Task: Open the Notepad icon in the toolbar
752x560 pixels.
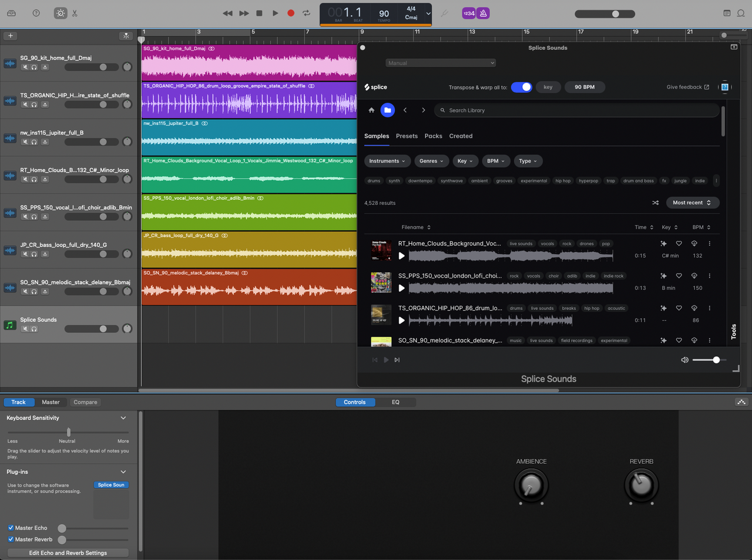Action: pyautogui.click(x=727, y=13)
